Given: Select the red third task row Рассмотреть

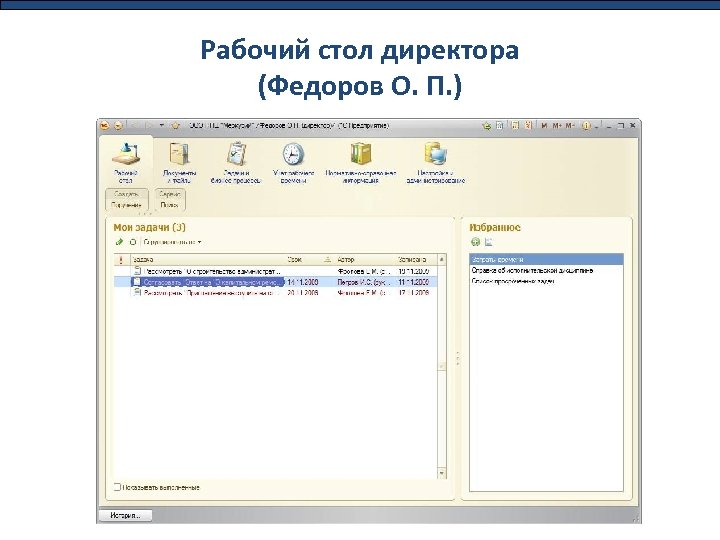Looking at the screenshot, I should pyautogui.click(x=275, y=293).
